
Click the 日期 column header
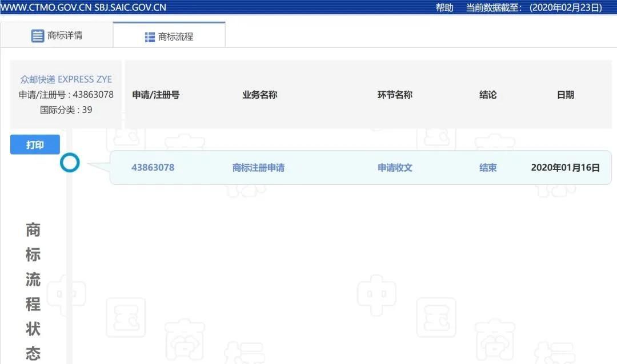[x=566, y=95]
